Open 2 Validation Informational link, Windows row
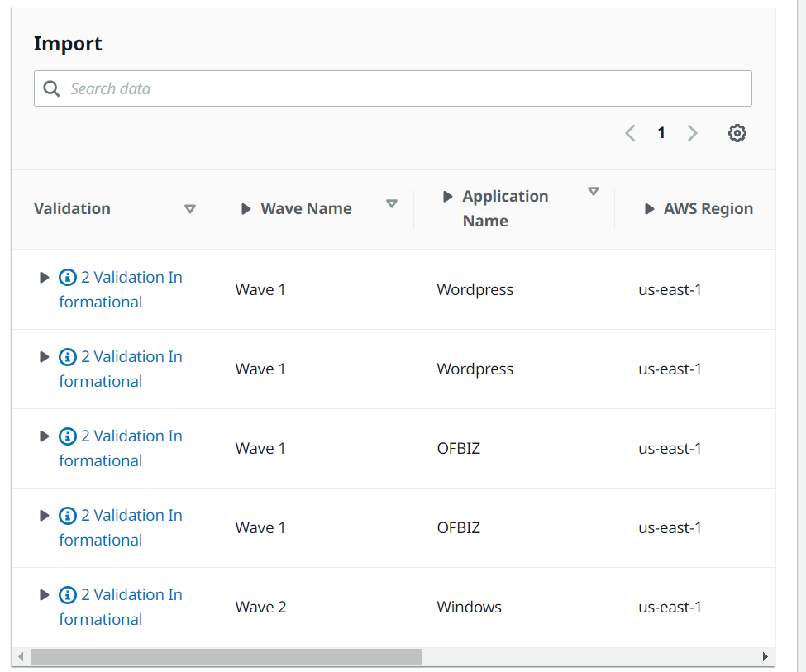This screenshot has height=672, width=806. point(121,607)
